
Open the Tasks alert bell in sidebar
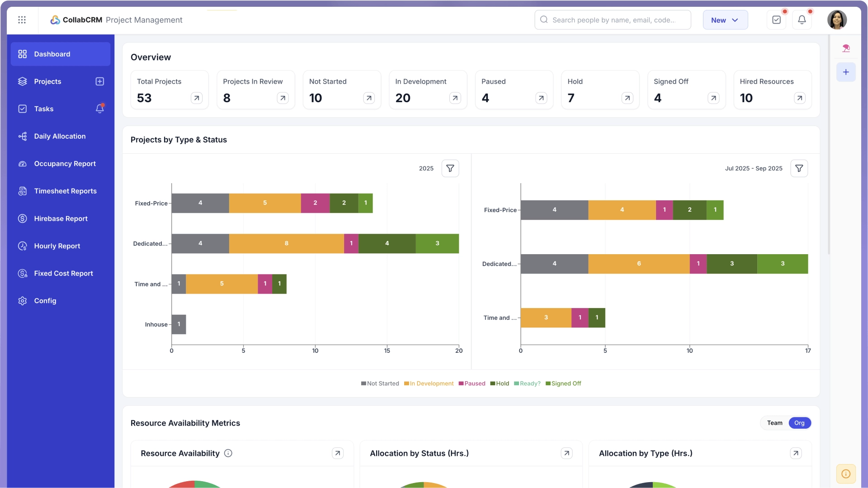pos(100,109)
